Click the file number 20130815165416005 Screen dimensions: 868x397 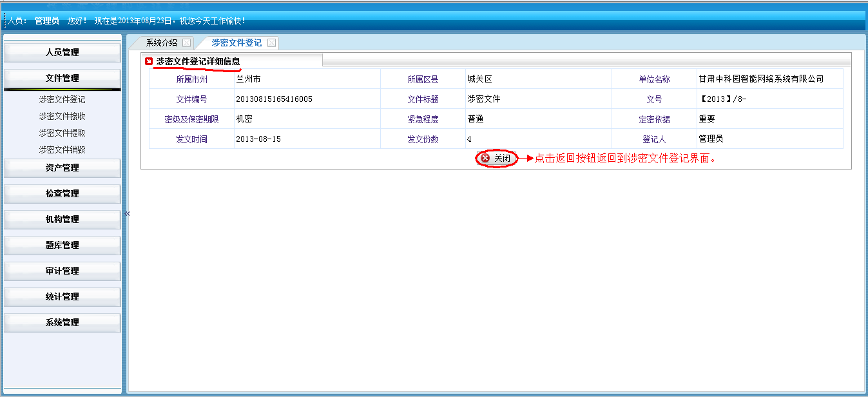coord(275,99)
